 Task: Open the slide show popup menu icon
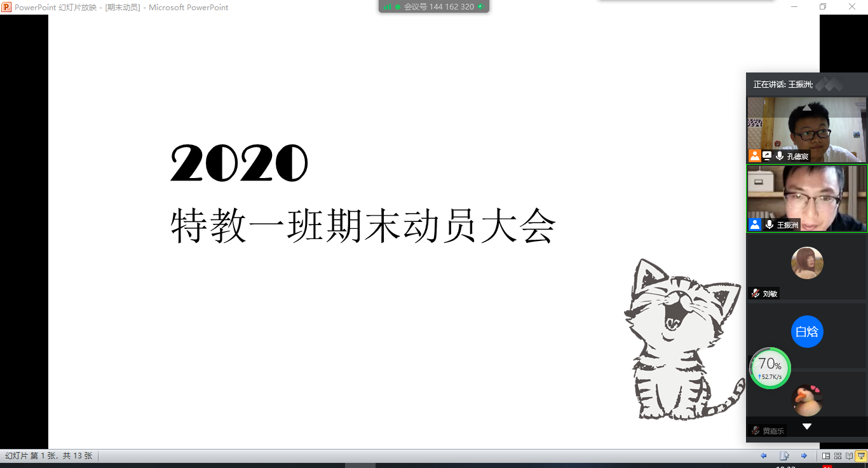784,456
